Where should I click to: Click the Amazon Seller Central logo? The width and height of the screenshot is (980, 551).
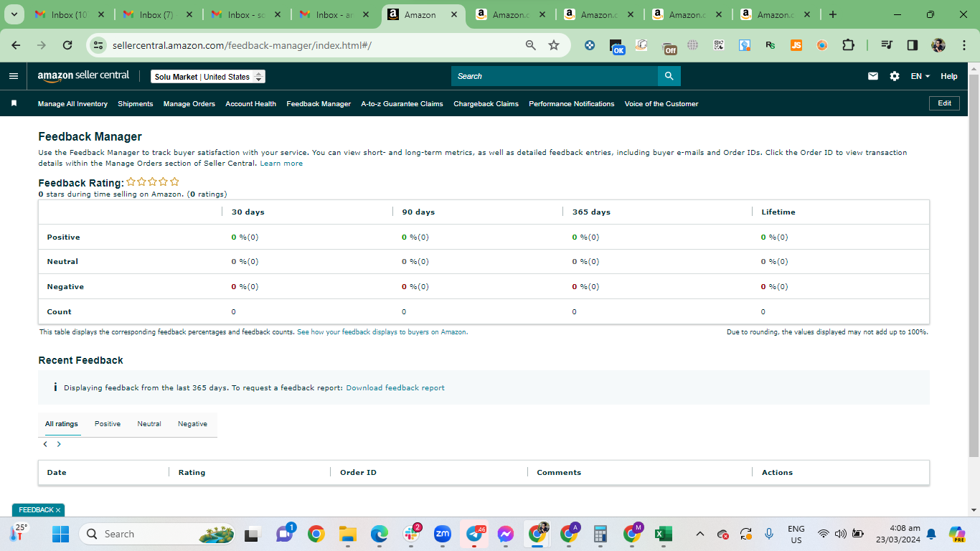[x=84, y=76]
